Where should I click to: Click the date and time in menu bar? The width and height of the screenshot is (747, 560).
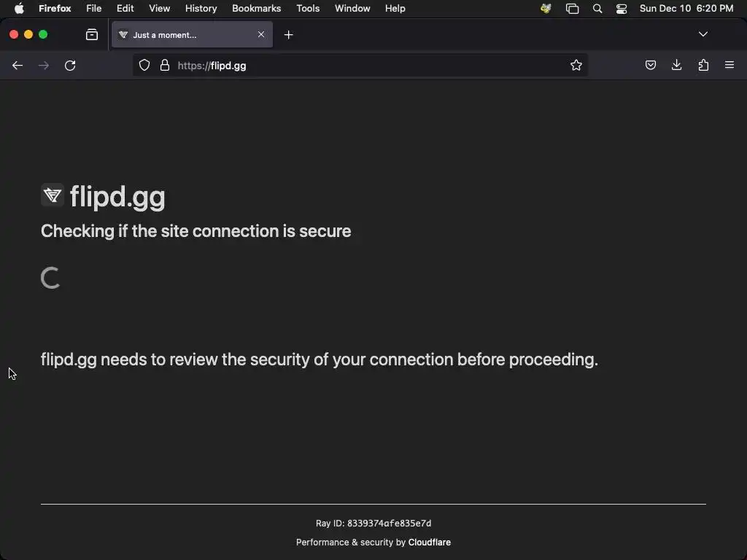tap(686, 8)
